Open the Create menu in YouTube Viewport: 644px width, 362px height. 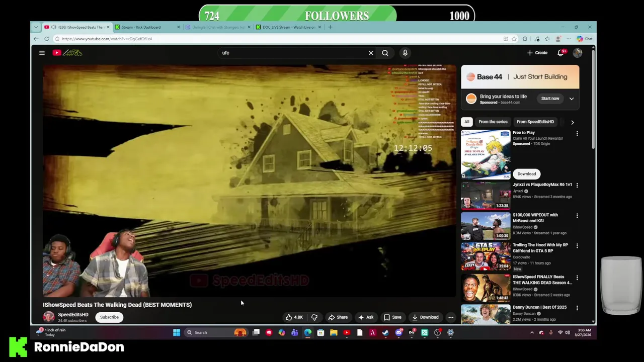(537, 53)
